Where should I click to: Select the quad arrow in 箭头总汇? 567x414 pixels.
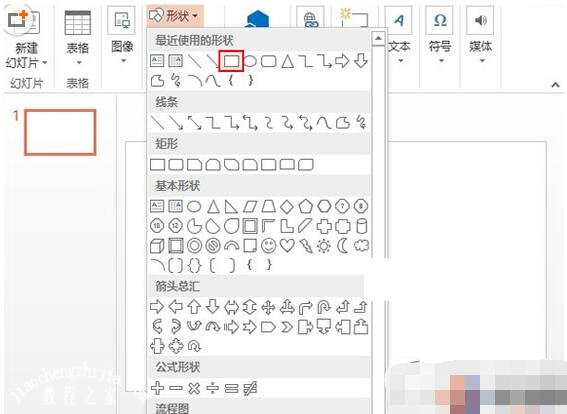(268, 307)
